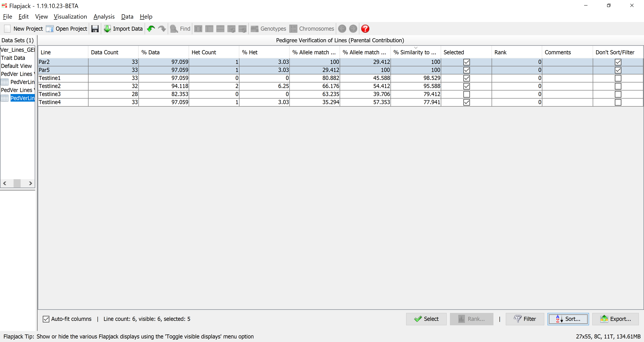Click the red Help question mark icon
644x342 pixels.
click(365, 29)
